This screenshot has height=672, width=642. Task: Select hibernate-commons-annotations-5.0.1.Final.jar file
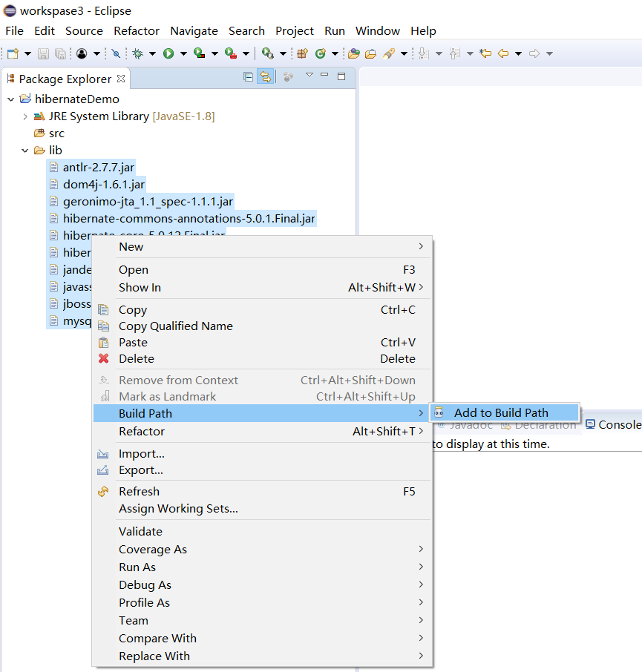click(x=189, y=219)
